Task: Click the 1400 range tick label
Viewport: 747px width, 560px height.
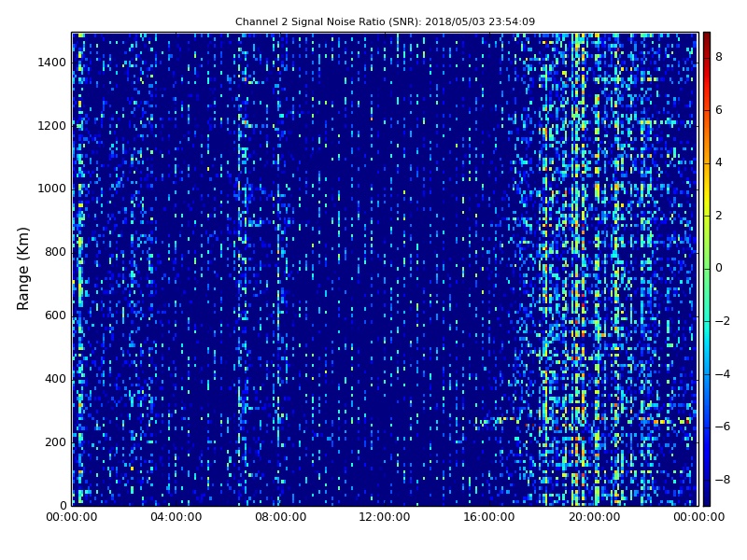Action: click(x=52, y=63)
